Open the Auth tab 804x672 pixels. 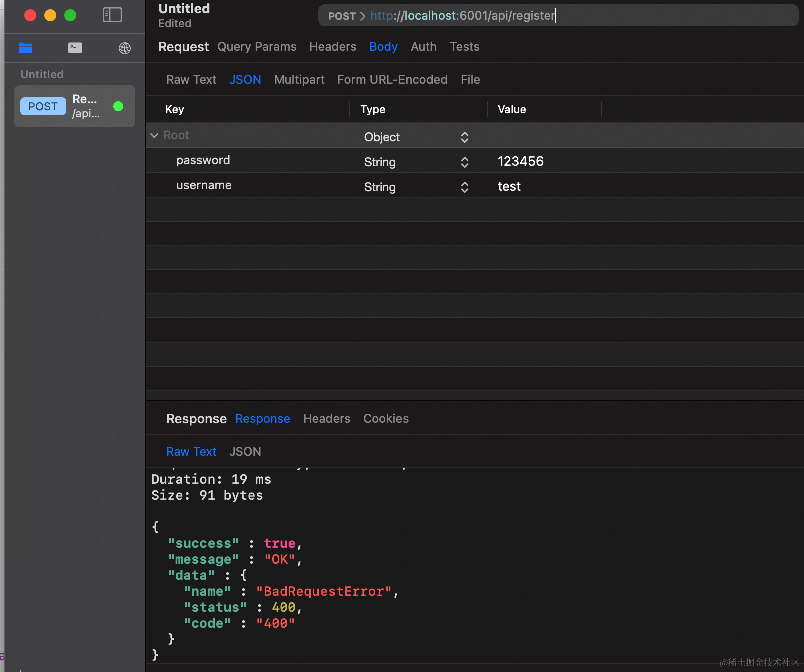pos(424,47)
